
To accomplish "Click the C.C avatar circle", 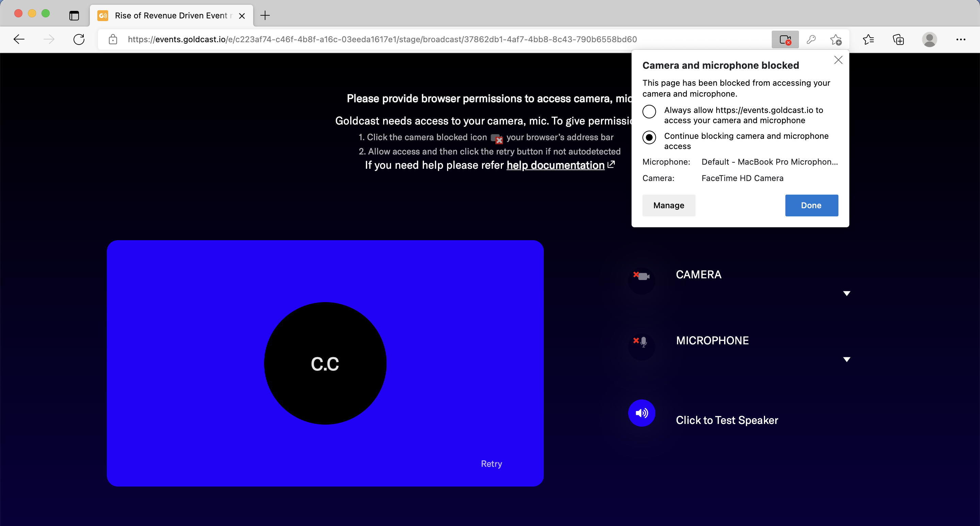I will (325, 363).
